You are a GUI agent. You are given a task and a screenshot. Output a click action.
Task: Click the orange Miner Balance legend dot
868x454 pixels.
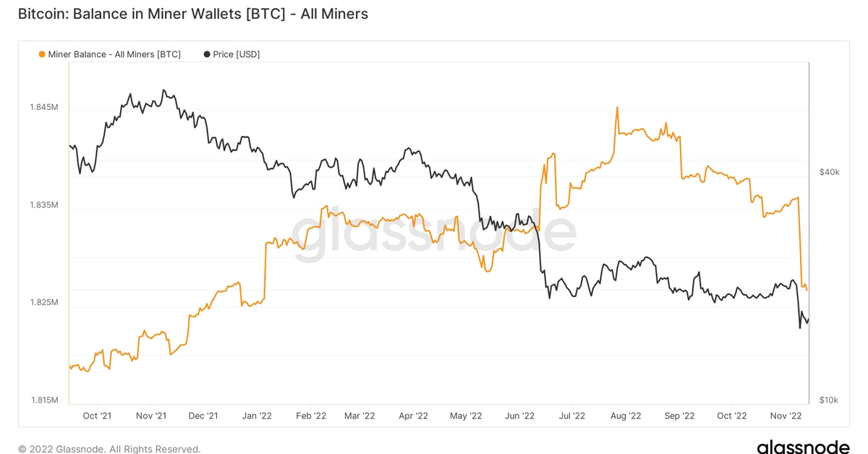pyautogui.click(x=42, y=54)
